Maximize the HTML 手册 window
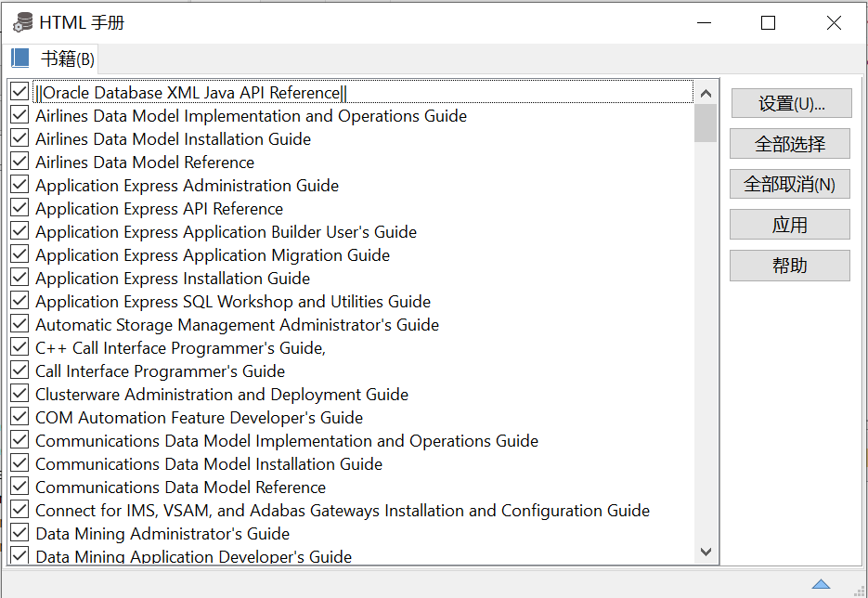This screenshot has height=598, width=868. point(768,22)
